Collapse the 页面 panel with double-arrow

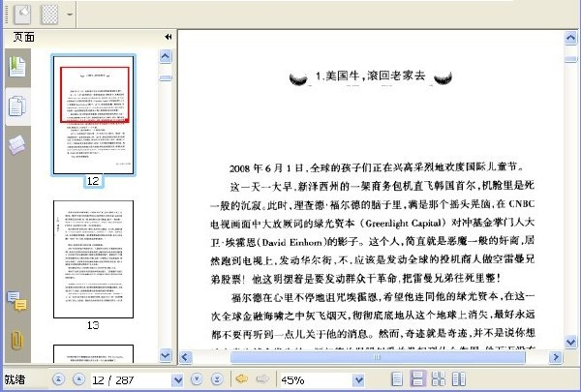[168, 37]
